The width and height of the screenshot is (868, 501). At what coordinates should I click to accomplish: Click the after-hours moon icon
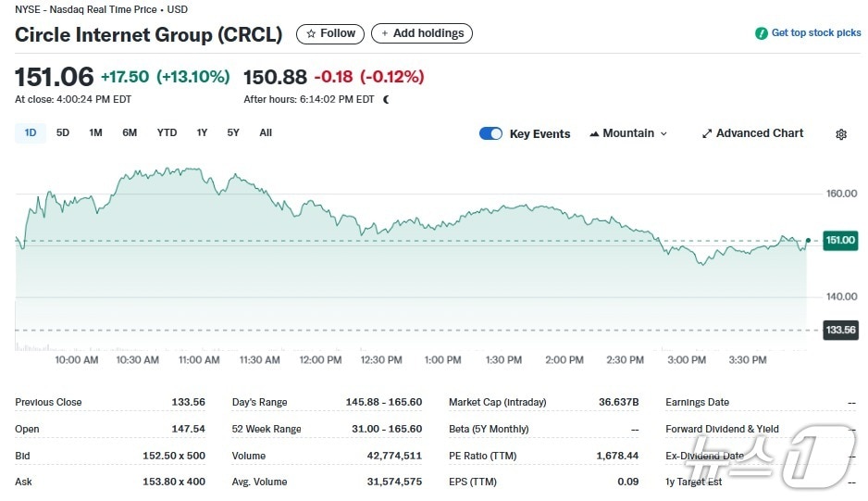(x=386, y=99)
